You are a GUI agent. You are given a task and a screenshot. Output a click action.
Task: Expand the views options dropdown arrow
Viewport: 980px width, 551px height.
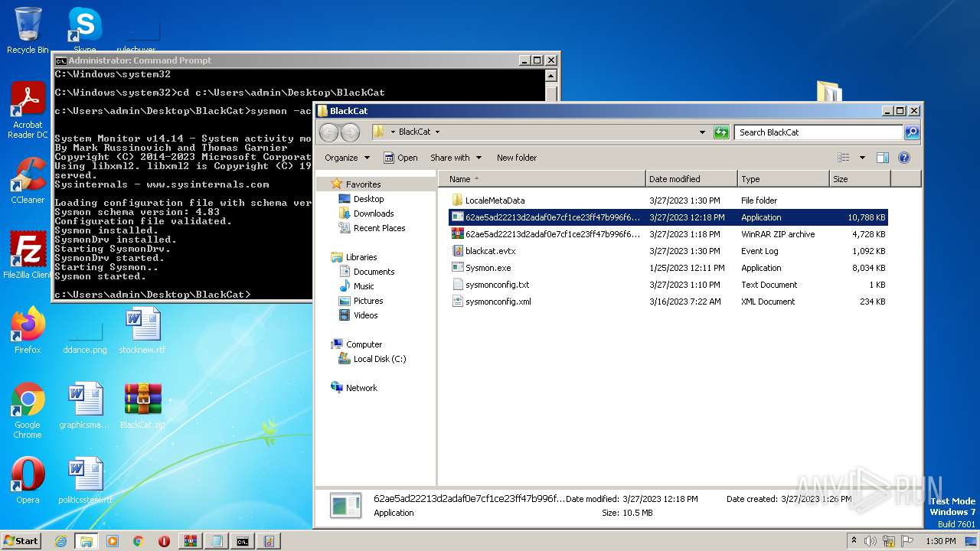click(862, 158)
